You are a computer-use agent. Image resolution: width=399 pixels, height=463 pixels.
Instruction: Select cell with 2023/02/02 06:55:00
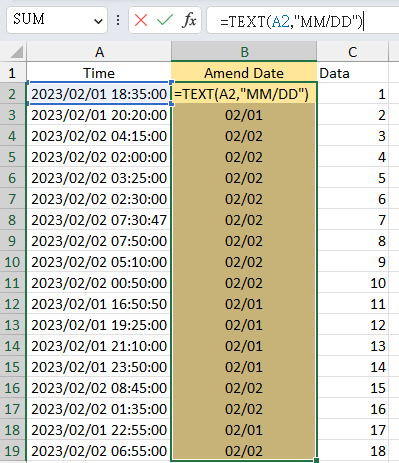[x=99, y=451]
